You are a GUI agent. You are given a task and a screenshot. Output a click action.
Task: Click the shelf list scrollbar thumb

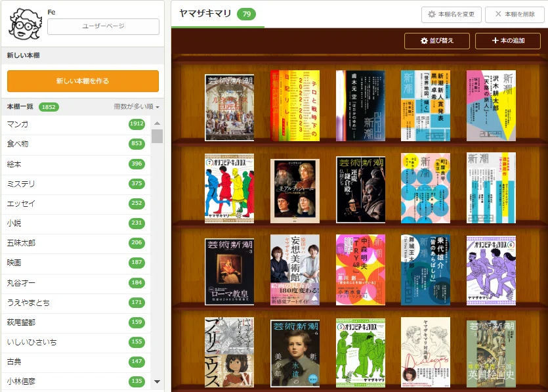(x=158, y=137)
